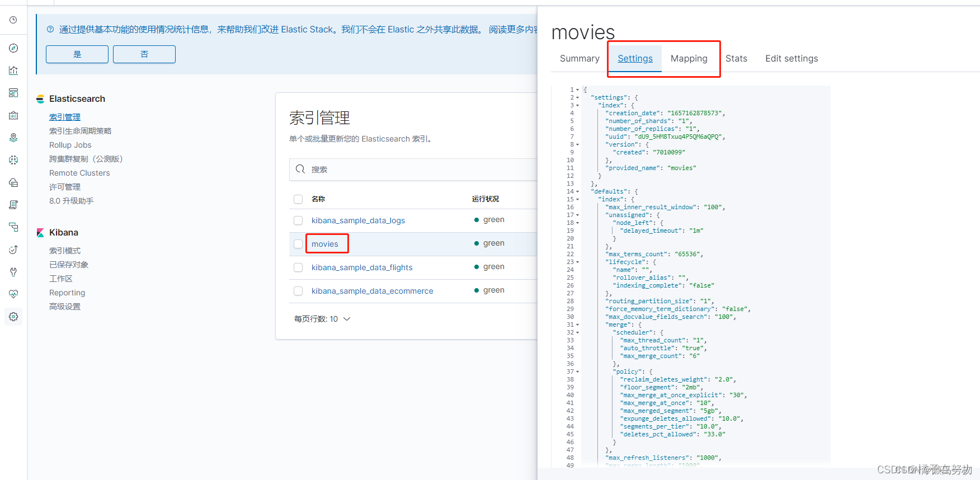The image size is (980, 480).
Task: Sort by the 名称 column header
Action: tap(318, 199)
